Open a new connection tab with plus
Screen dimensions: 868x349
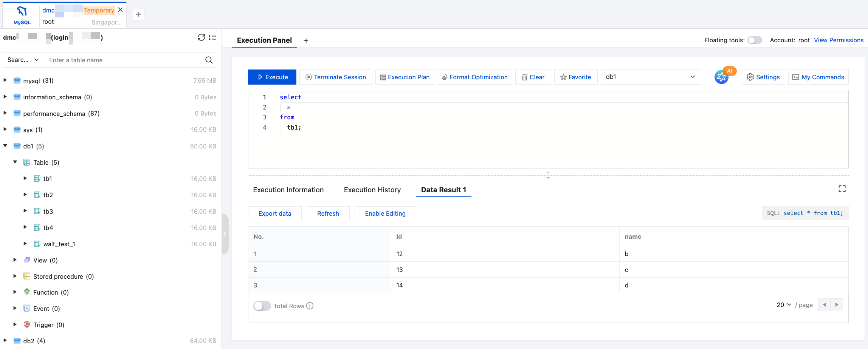139,14
